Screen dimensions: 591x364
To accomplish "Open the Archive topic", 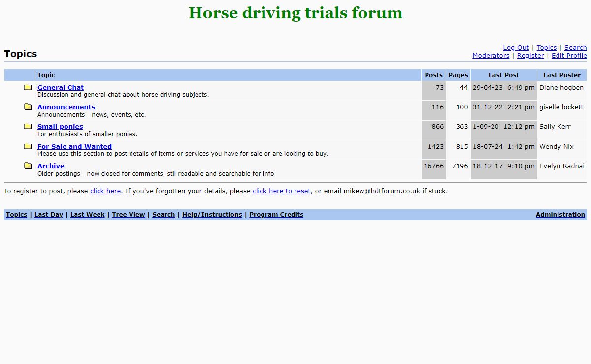I will coord(51,166).
